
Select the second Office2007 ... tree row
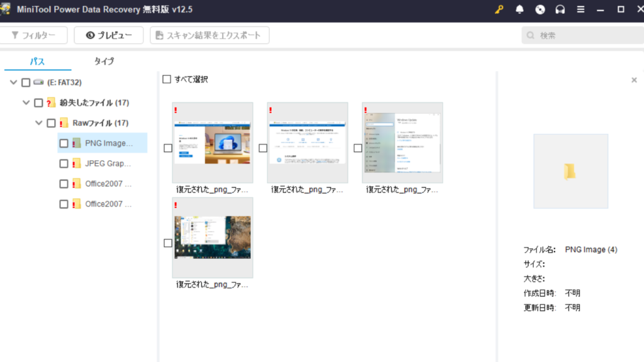coord(103,204)
